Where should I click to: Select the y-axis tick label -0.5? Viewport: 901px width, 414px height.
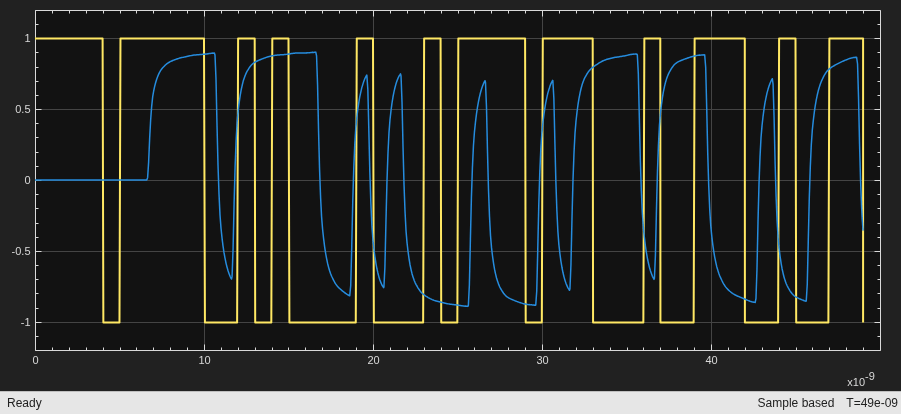point(21,251)
